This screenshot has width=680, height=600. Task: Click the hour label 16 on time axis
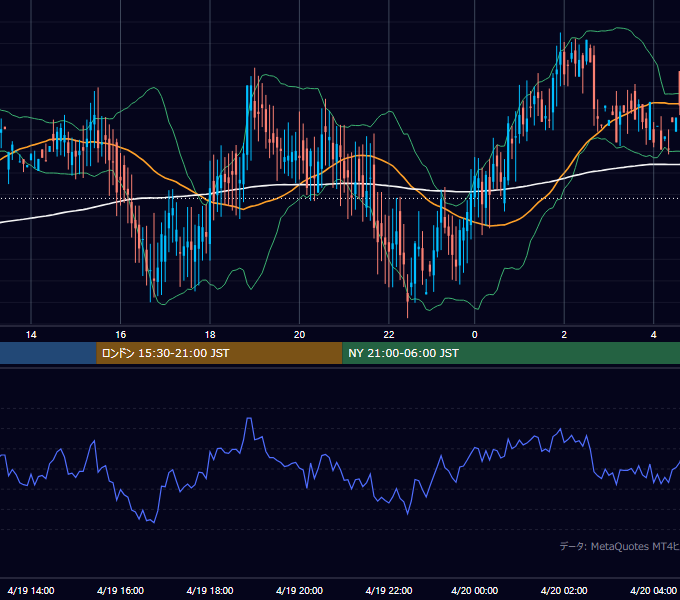pos(121,335)
